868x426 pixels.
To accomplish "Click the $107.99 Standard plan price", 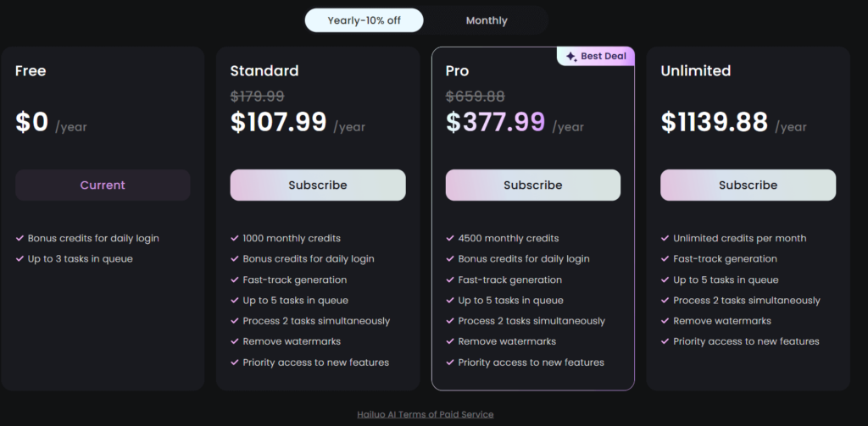I will coord(278,122).
